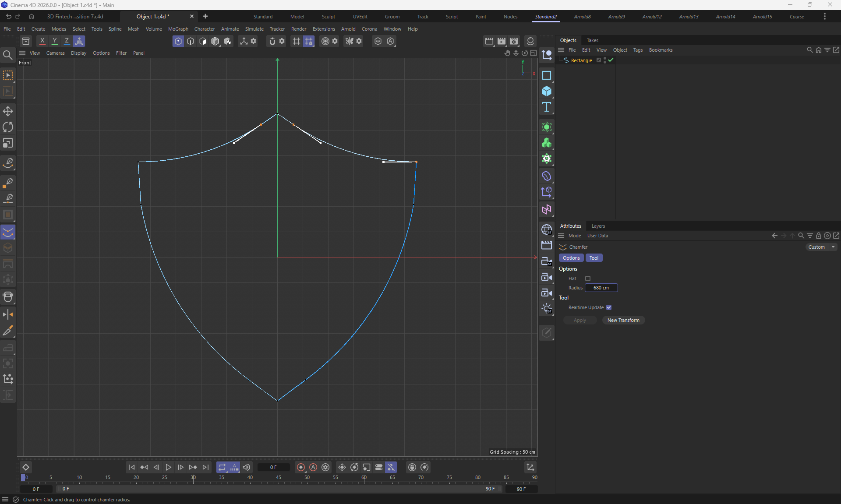Enable the Flat checkbox

pos(588,278)
